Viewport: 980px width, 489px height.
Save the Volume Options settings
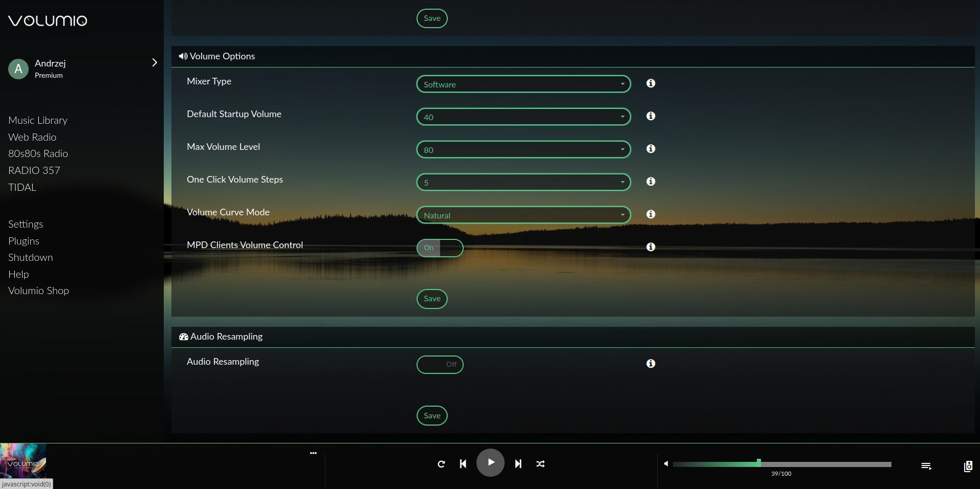click(x=432, y=299)
